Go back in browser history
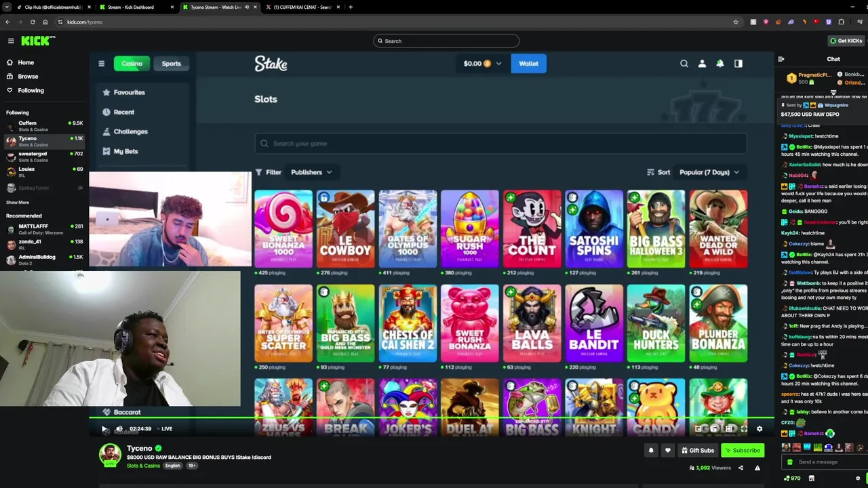This screenshot has height=488, width=868. coord(7,22)
